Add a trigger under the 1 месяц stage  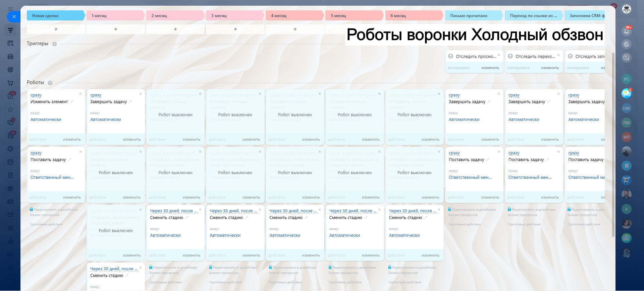[x=116, y=29]
